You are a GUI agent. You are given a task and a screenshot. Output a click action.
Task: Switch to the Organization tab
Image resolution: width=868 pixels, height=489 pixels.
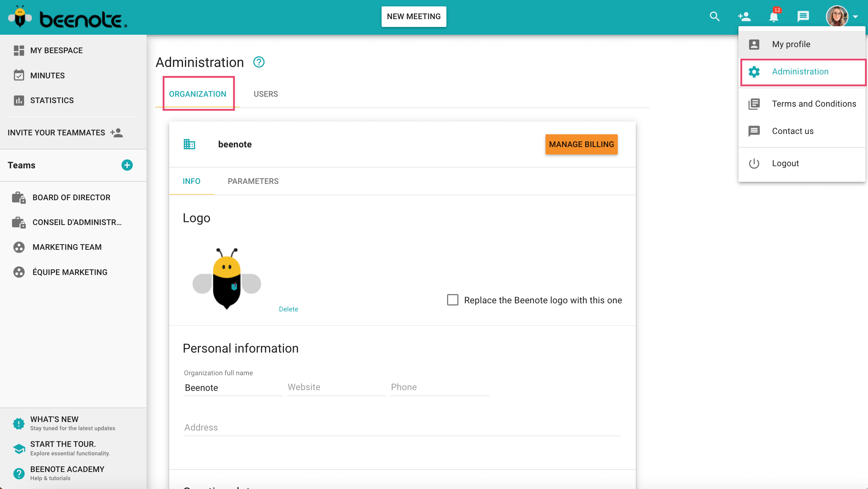click(x=198, y=94)
